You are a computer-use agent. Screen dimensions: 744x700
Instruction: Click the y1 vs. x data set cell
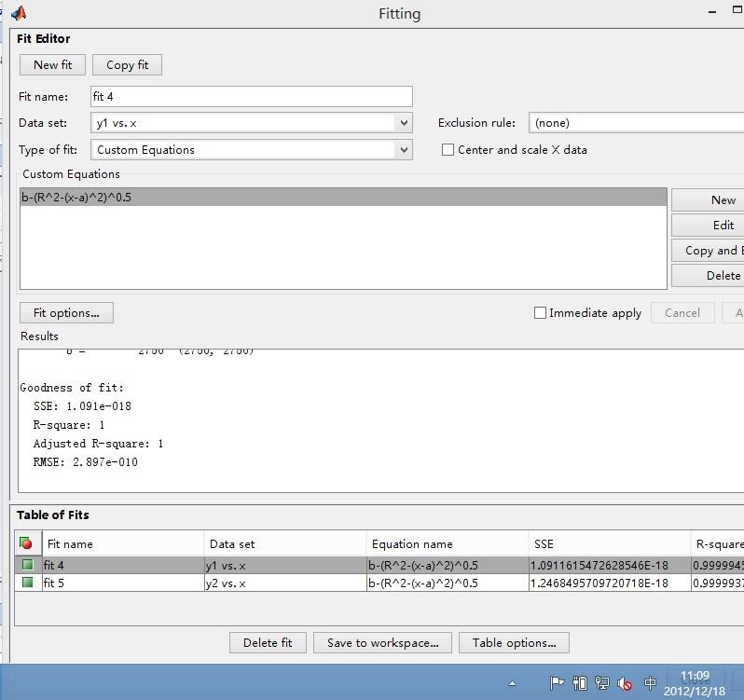pos(285,565)
